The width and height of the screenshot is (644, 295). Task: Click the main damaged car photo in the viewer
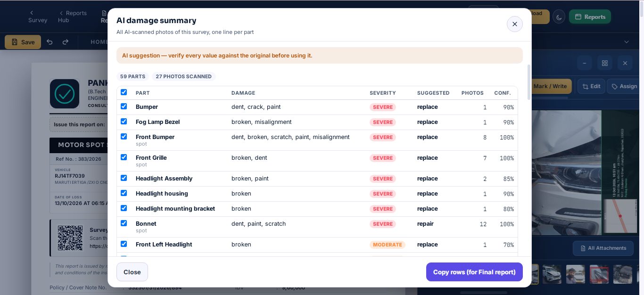(566, 172)
